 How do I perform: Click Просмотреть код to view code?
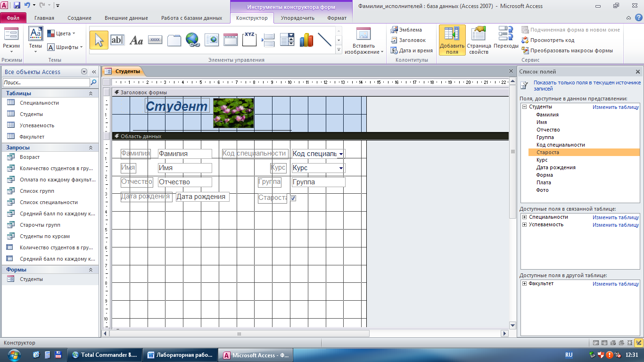[x=548, y=40]
